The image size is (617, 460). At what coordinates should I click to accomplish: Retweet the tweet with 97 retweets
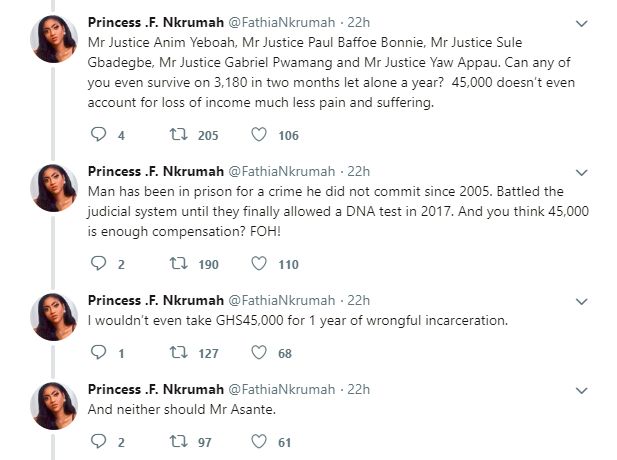pyautogui.click(x=175, y=441)
